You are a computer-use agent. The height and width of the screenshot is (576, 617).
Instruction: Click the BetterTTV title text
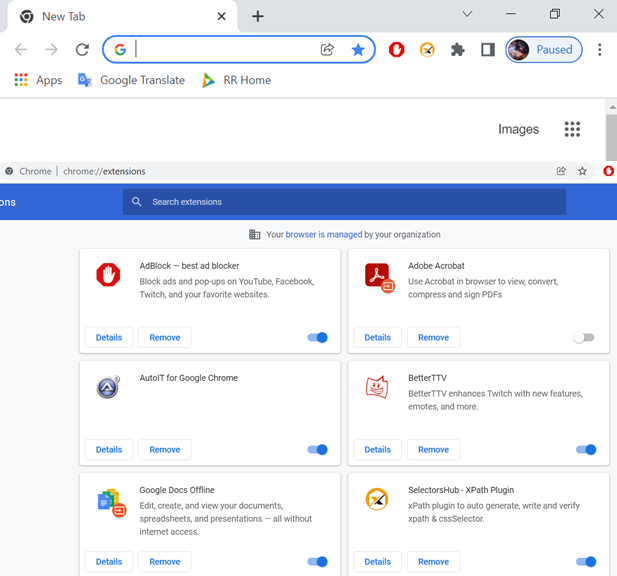(427, 378)
